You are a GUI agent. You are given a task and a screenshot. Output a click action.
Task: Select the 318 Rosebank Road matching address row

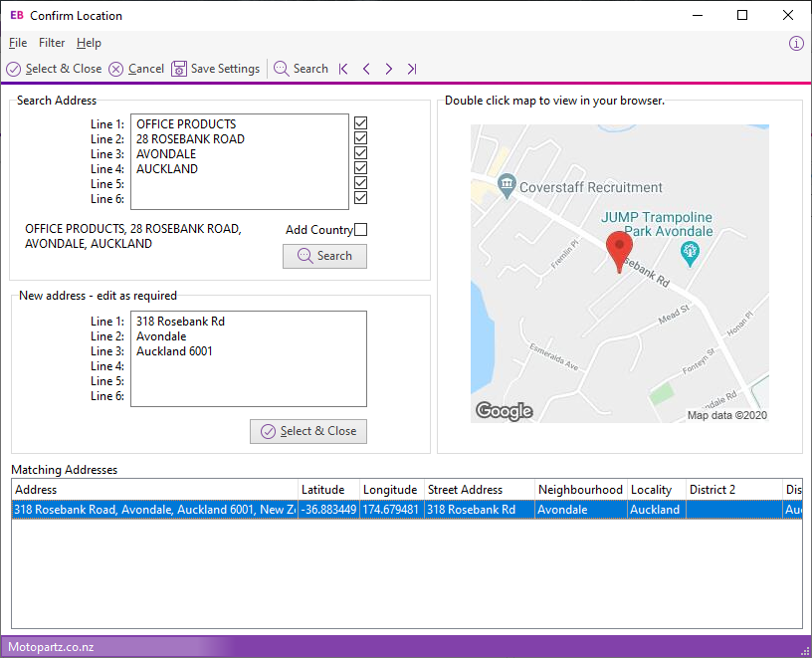click(x=149, y=509)
